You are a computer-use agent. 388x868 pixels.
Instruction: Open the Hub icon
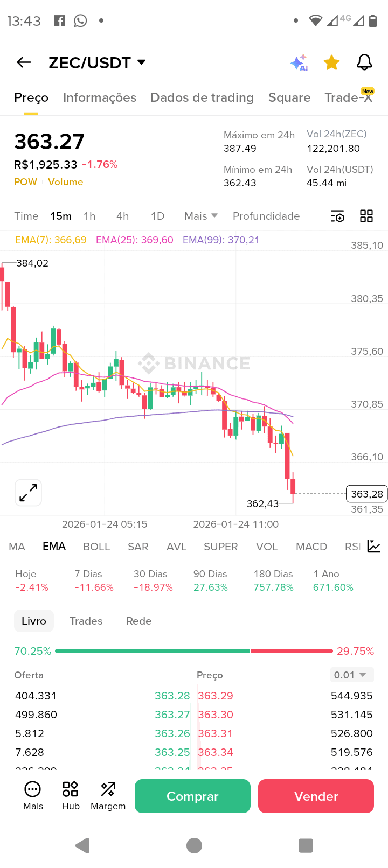click(71, 795)
